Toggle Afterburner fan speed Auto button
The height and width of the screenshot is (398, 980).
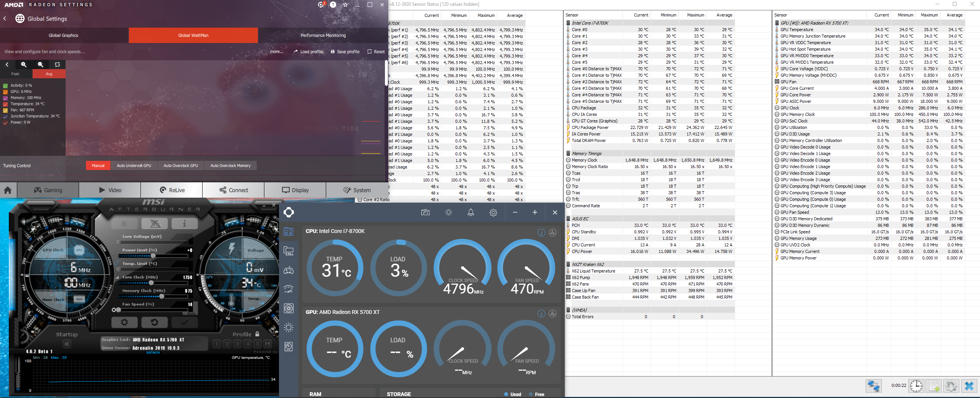(x=191, y=313)
